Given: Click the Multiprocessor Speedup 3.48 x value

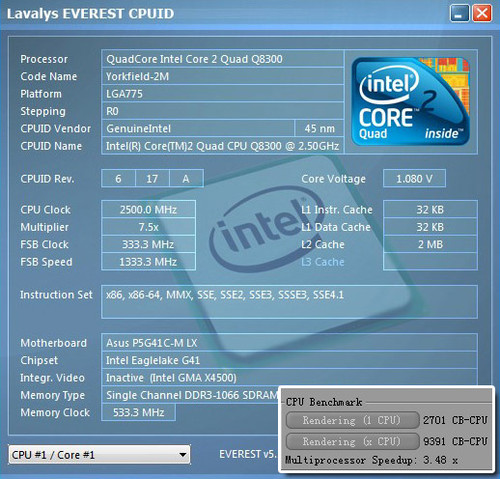Looking at the screenshot, I should click(440, 460).
